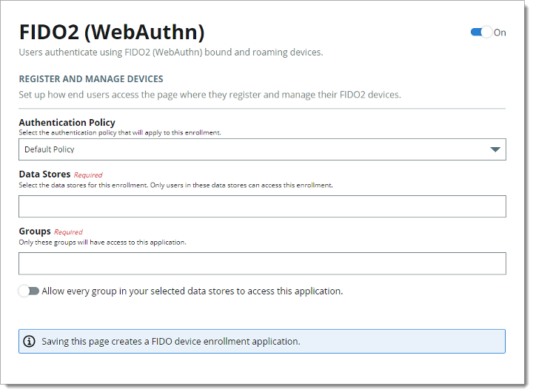Click the Authentication Policy field label

point(67,122)
